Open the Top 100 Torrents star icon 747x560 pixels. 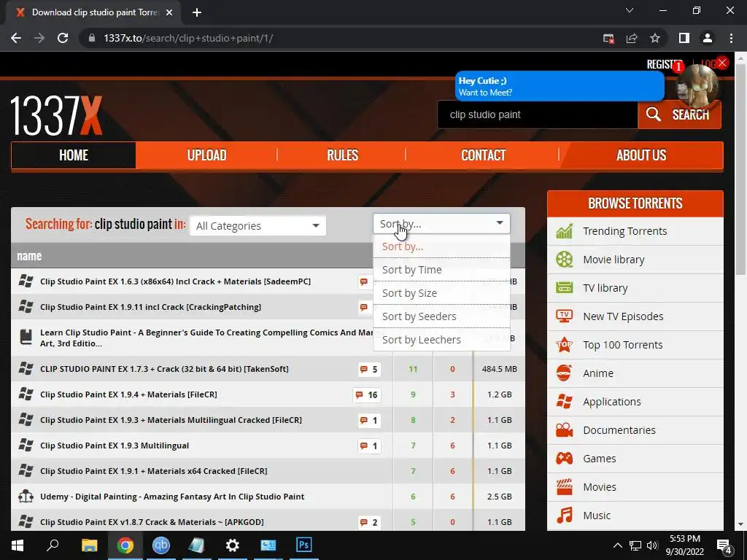point(565,345)
